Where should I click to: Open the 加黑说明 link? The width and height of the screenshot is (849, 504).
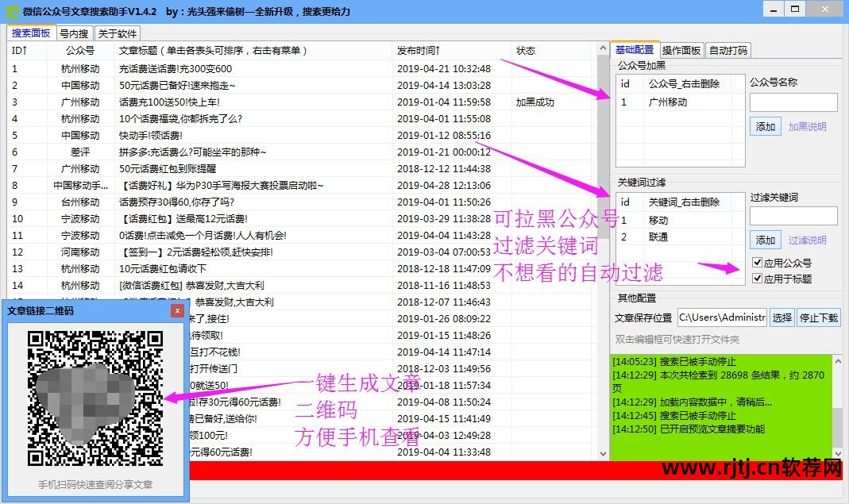tap(808, 127)
